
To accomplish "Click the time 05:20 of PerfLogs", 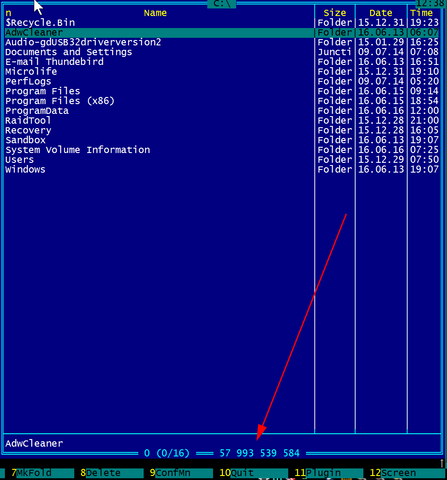I will (x=424, y=81).
